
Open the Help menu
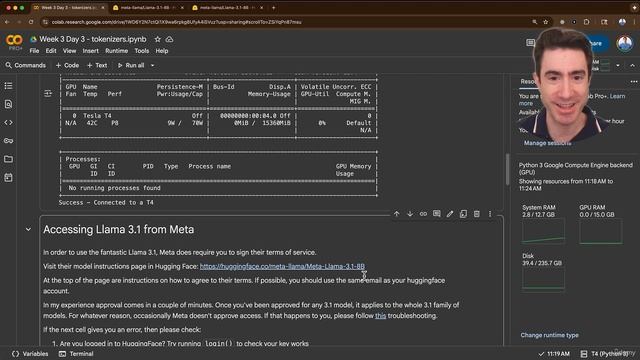162,51
